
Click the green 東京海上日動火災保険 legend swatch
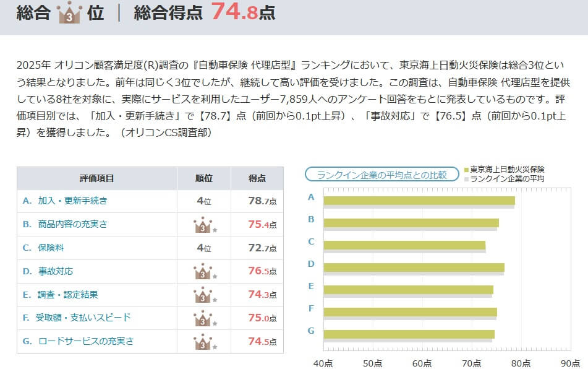(467, 169)
